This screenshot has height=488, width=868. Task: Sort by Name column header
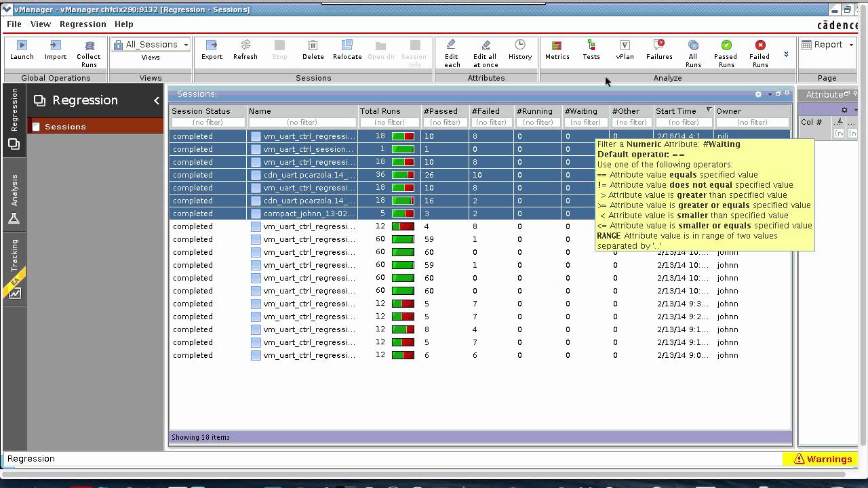302,111
